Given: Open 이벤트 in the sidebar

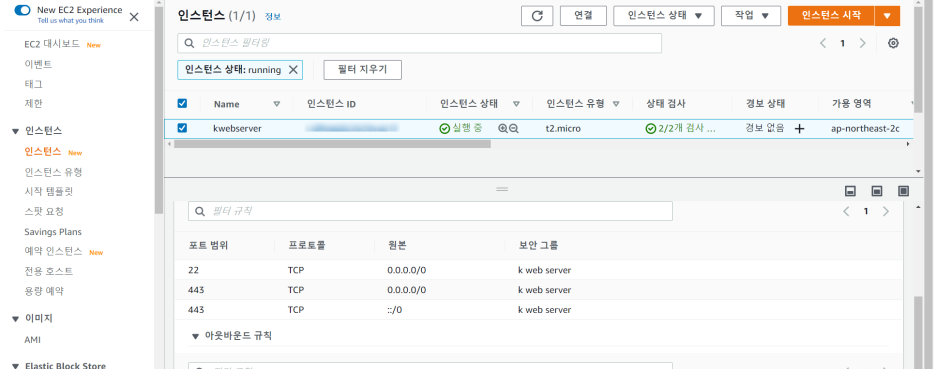Looking at the screenshot, I should click(38, 64).
